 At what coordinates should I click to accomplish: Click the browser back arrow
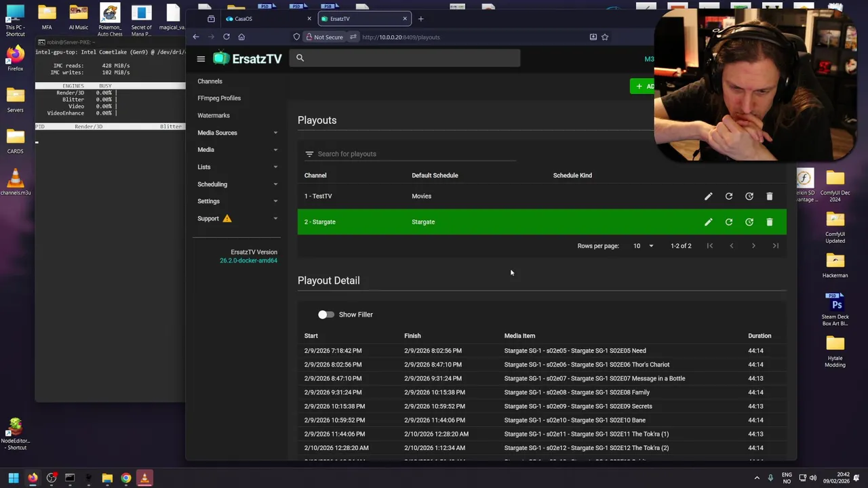(196, 37)
